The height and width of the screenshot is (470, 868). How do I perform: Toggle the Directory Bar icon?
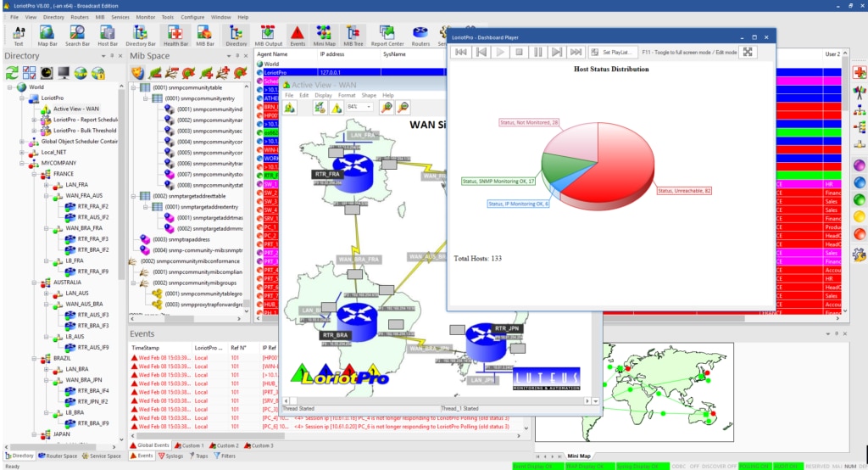141,36
